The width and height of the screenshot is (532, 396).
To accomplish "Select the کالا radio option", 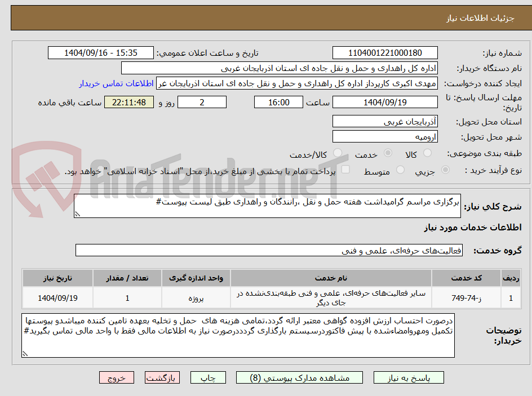I will click(428, 152).
